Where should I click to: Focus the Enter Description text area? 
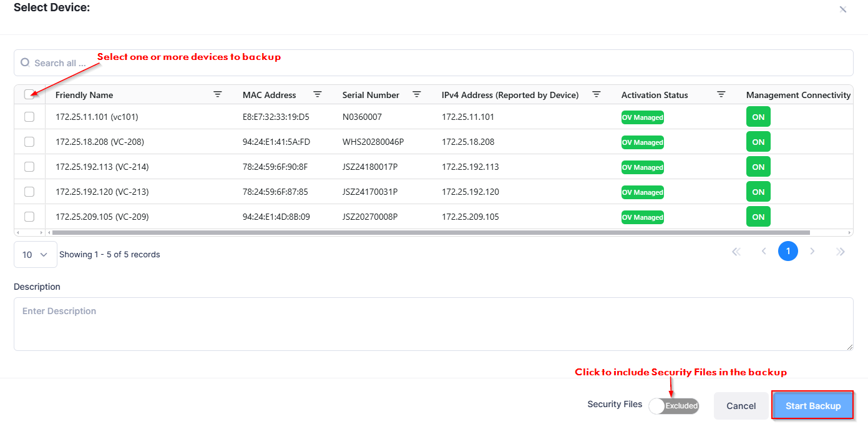[x=433, y=323]
